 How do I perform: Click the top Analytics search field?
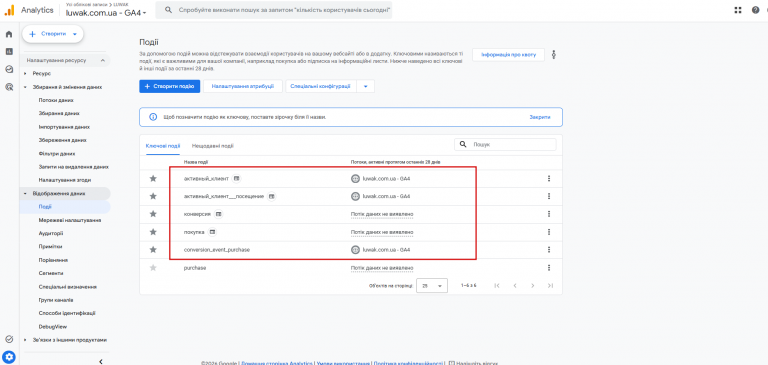point(274,10)
